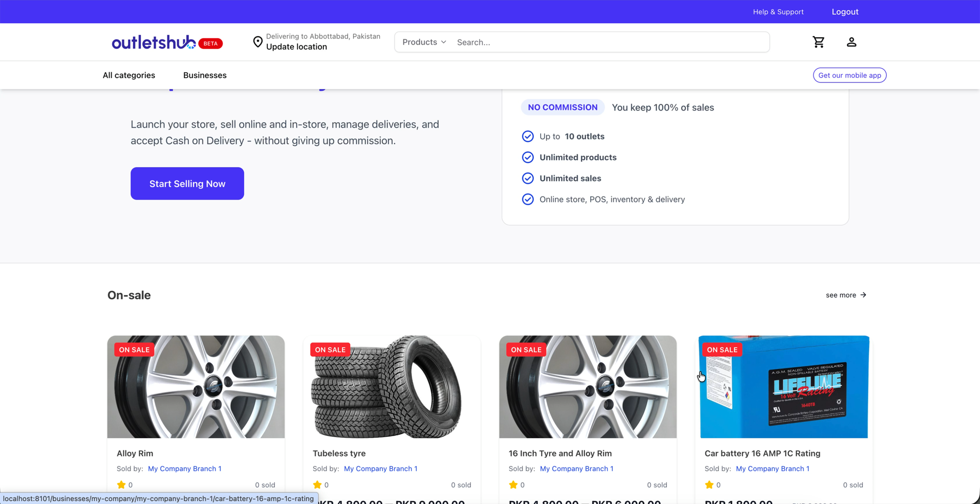This screenshot has height=504, width=980.
Task: Click the Start Selling Now button
Action: point(187,184)
